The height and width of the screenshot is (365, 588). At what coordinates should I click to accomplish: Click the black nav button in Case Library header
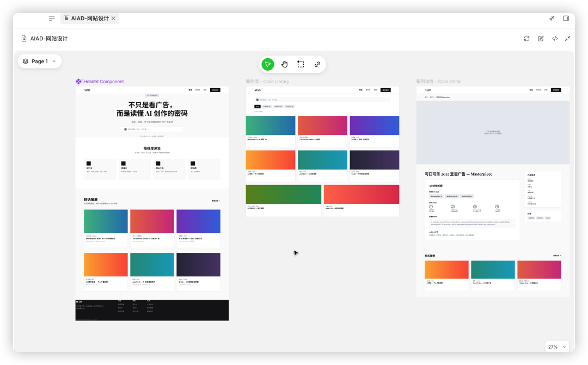point(385,90)
